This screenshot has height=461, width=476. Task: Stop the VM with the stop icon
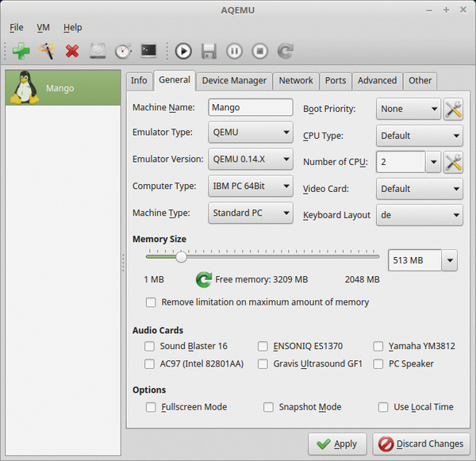259,51
